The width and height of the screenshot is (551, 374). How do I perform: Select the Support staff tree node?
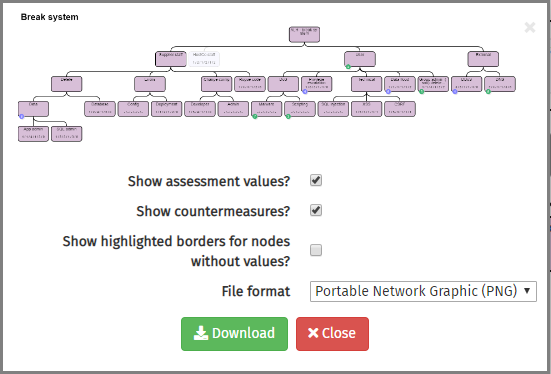click(171, 59)
